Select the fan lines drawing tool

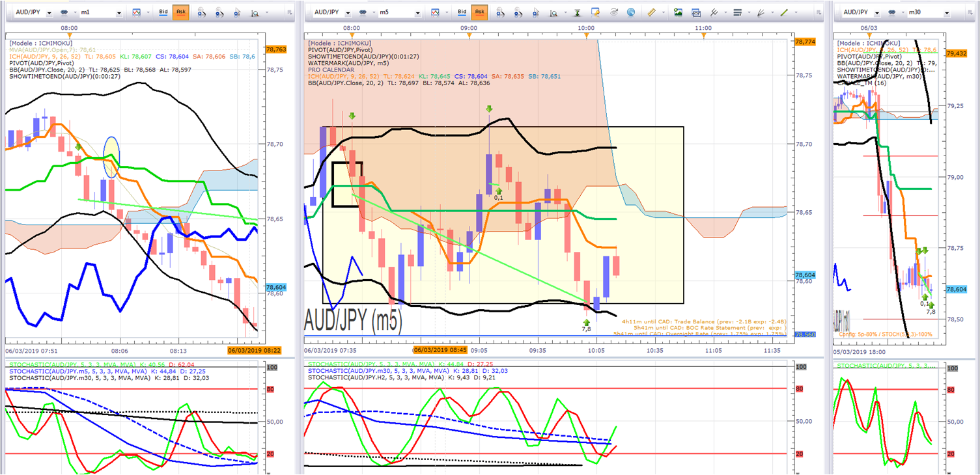(760, 12)
